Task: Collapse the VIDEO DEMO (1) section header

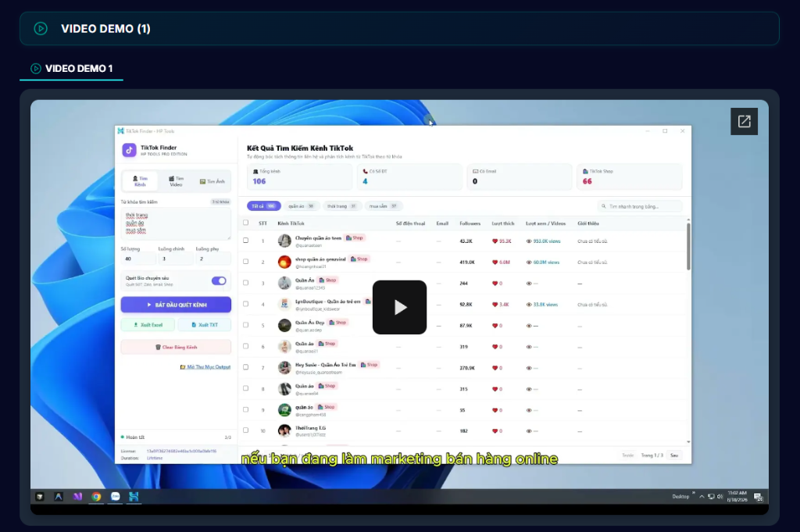Action: (399, 29)
